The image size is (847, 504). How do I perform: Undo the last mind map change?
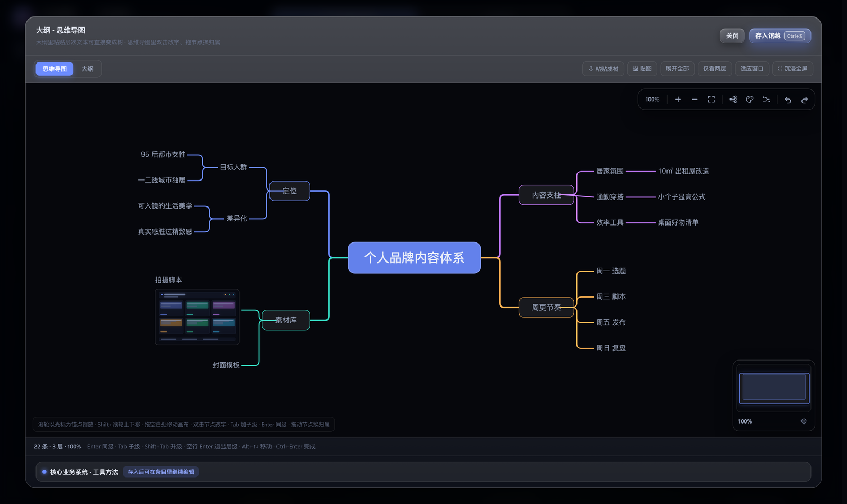point(788,100)
